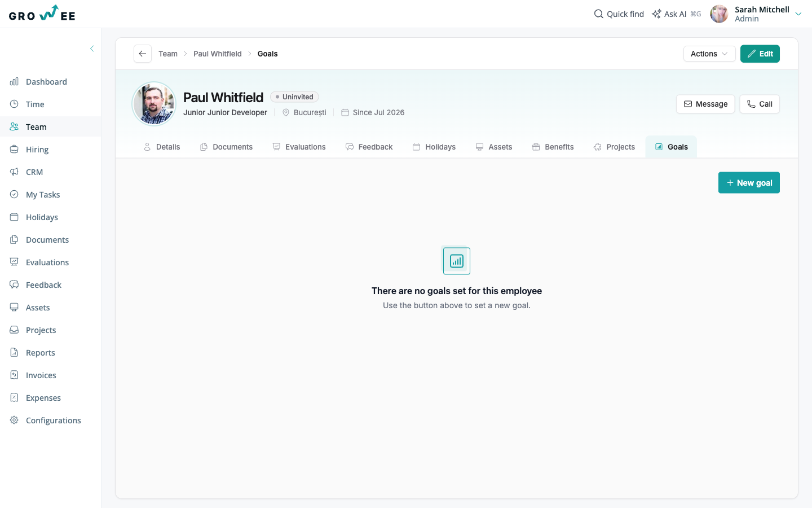Click the Expenses receipt icon

point(14,397)
